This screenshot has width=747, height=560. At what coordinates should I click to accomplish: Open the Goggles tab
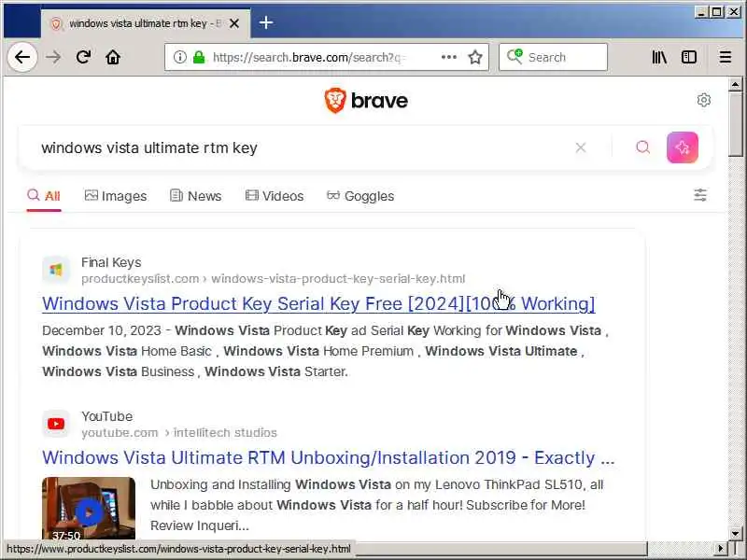pyautogui.click(x=360, y=196)
